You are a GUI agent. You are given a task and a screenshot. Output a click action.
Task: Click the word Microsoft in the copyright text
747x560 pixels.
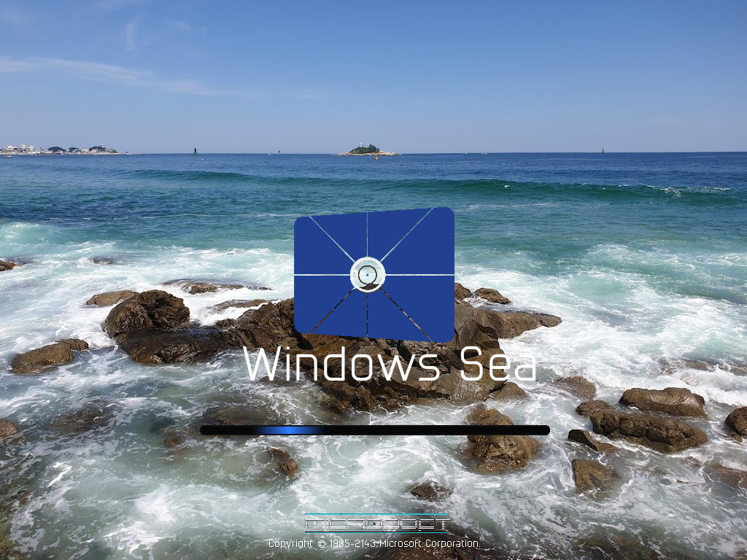[401, 543]
